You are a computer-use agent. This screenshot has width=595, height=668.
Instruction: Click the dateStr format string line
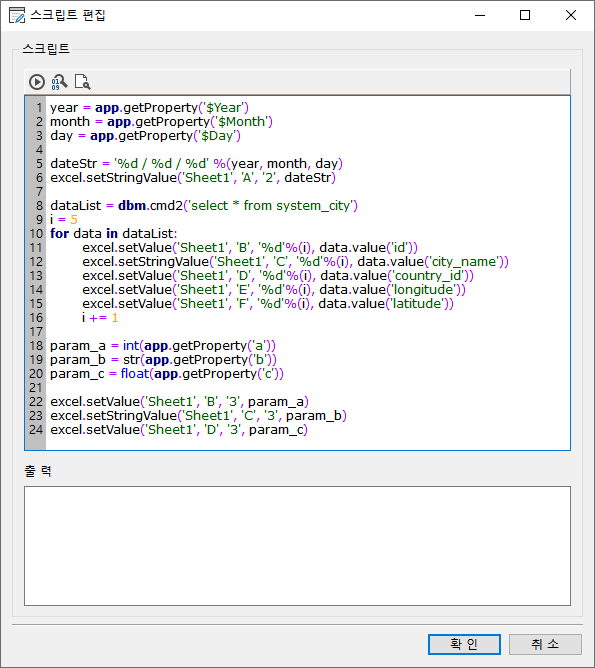point(196,164)
